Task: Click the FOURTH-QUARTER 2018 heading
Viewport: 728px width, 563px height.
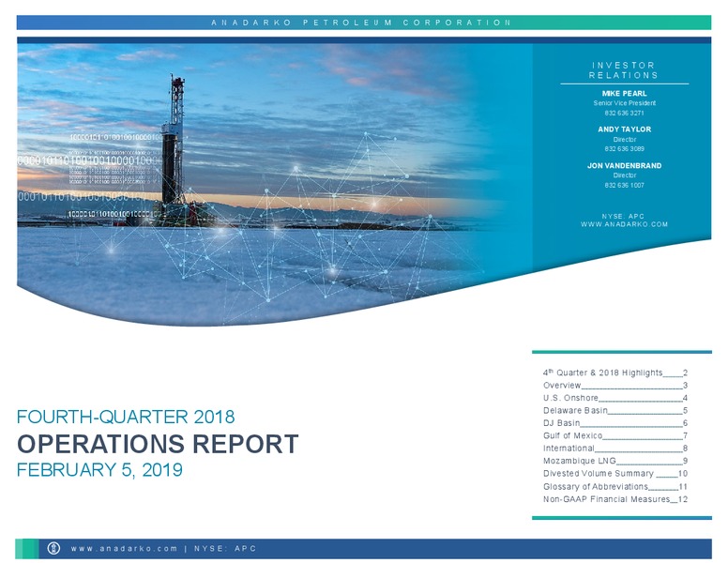Action: coord(126,417)
